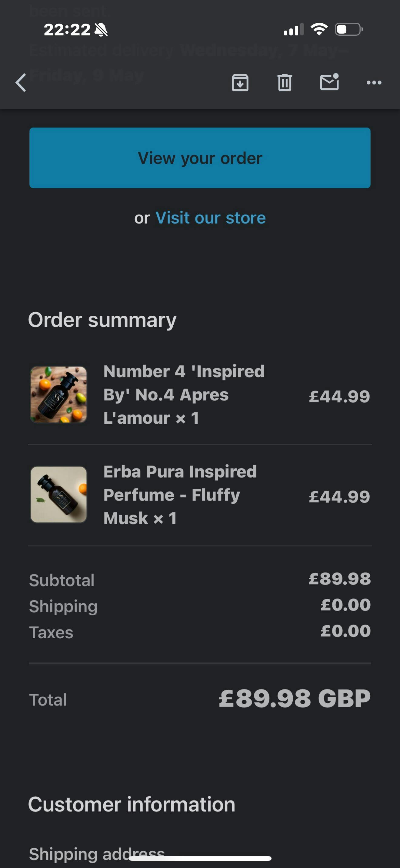Tap the Order summary heading
The width and height of the screenshot is (400, 868).
[102, 320]
